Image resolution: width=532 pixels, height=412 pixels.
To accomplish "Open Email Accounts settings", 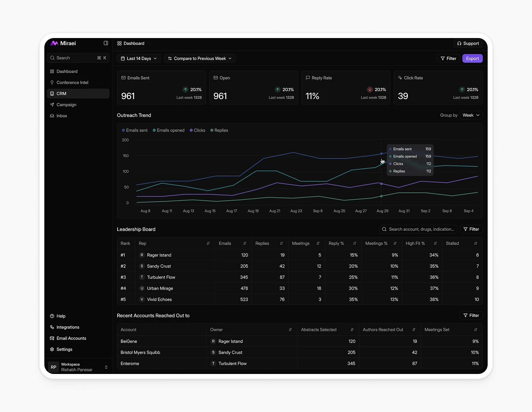I will tap(71, 338).
